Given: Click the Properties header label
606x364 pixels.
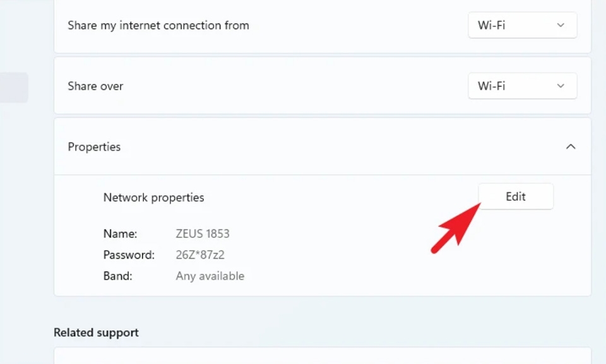Looking at the screenshot, I should click(x=94, y=146).
